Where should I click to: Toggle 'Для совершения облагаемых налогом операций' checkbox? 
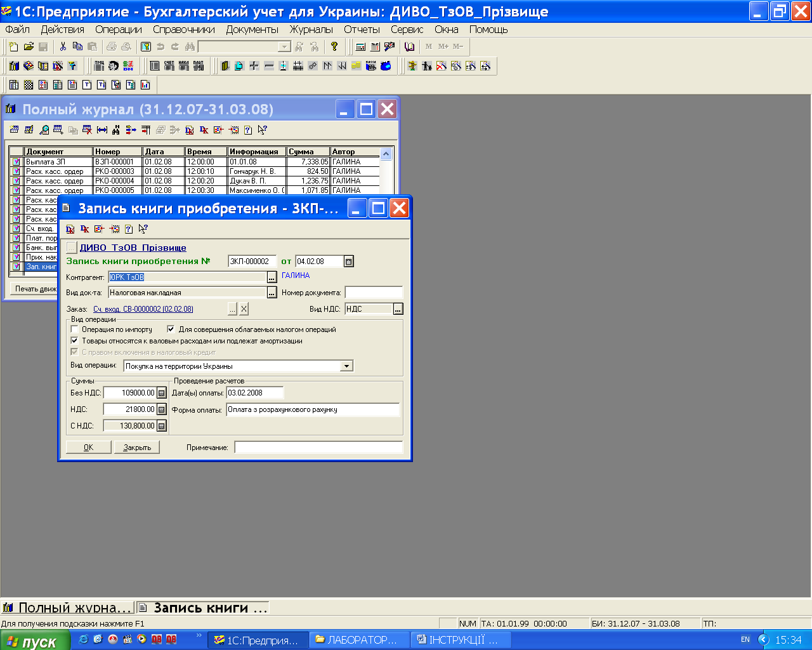coord(171,329)
